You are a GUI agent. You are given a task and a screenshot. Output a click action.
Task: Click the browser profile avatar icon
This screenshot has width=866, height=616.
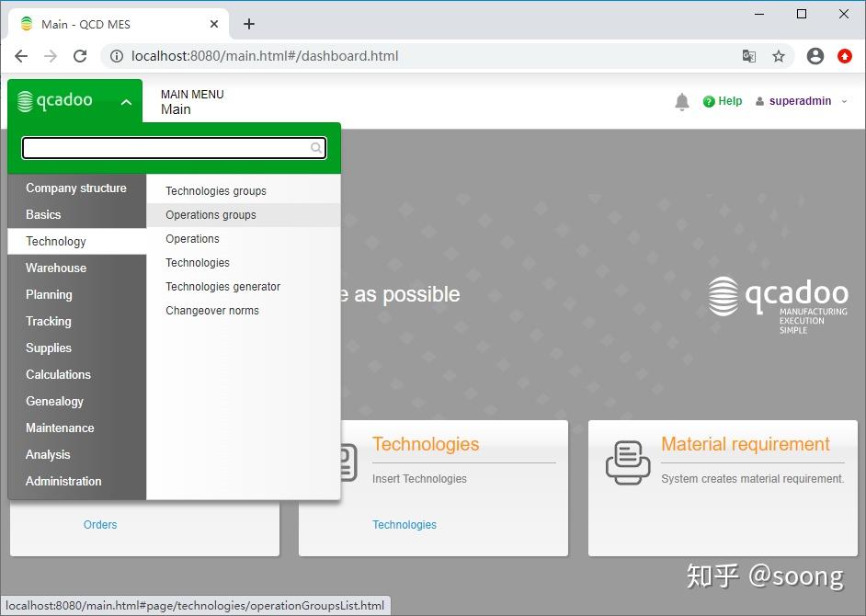click(x=815, y=56)
